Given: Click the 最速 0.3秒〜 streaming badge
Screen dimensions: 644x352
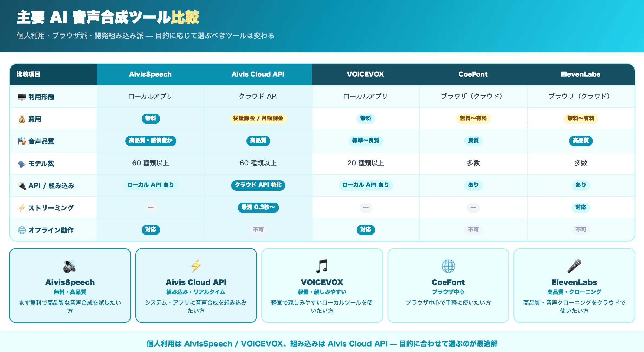Looking at the screenshot, I should pyautogui.click(x=258, y=207).
